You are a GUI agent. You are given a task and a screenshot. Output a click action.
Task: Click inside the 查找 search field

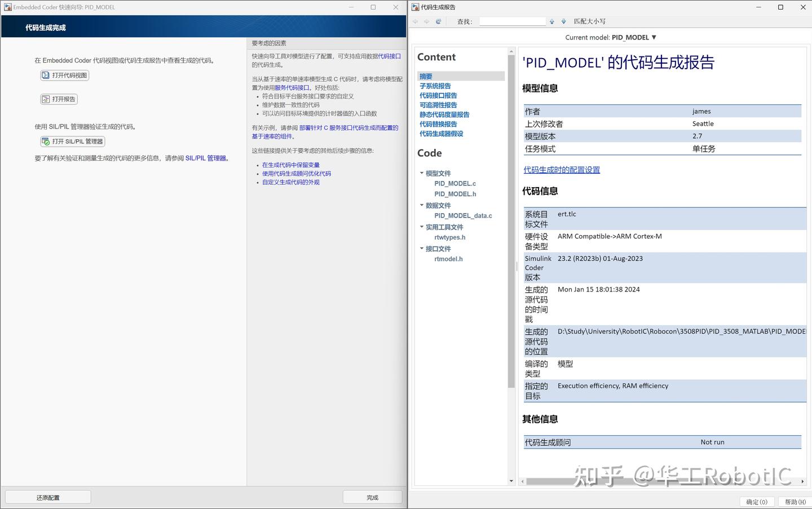[x=512, y=21]
